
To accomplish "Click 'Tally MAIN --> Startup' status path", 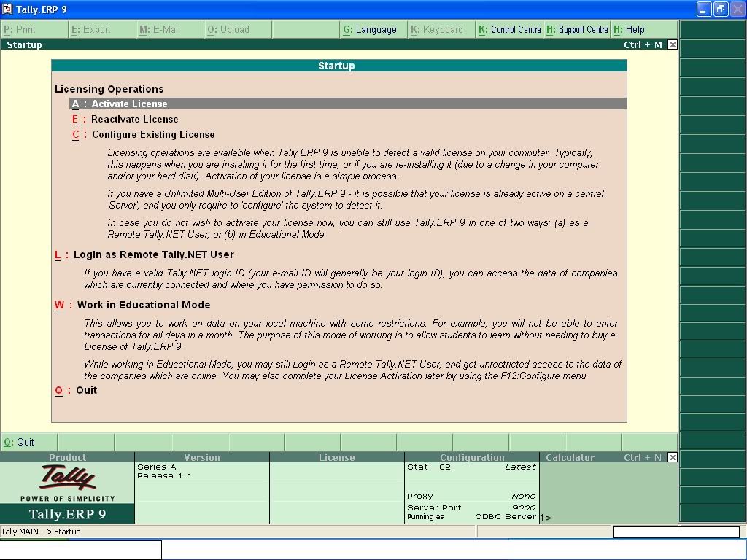I will click(x=41, y=532).
